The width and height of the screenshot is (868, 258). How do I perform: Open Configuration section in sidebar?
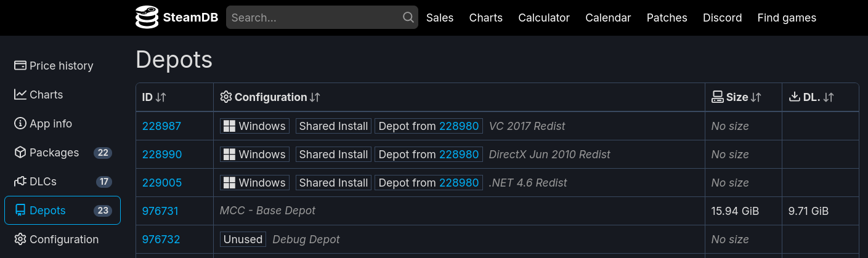pos(62,239)
